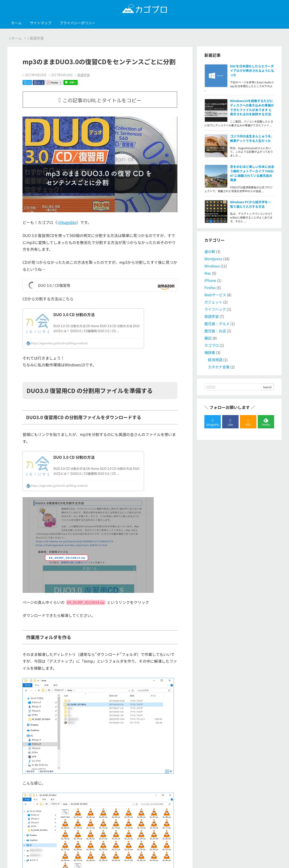Go to ホーム in navigation bar
289x868 pixels.
(x=16, y=23)
